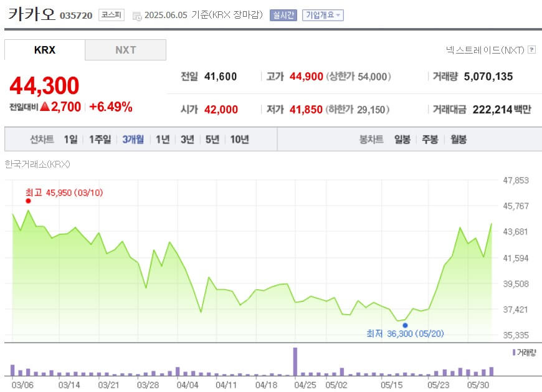The image size is (542, 392).
Task: Click the 카카오 stock name heading
Action: pos(31,14)
